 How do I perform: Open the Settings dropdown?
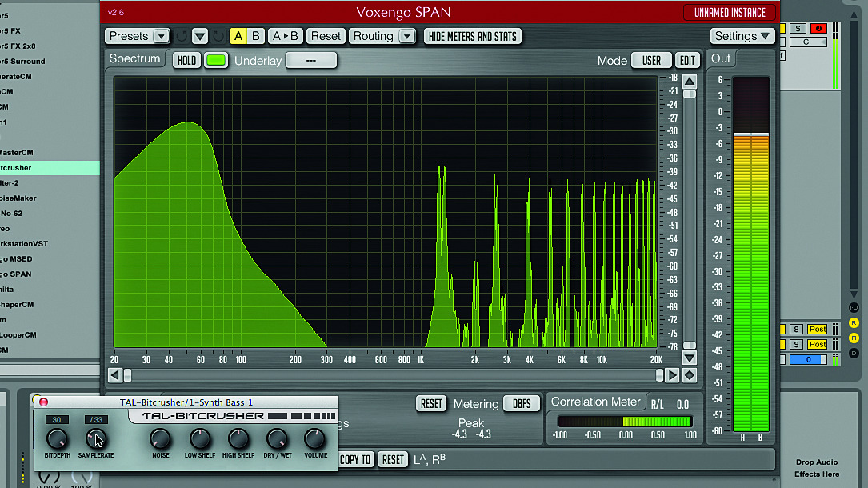pos(742,37)
